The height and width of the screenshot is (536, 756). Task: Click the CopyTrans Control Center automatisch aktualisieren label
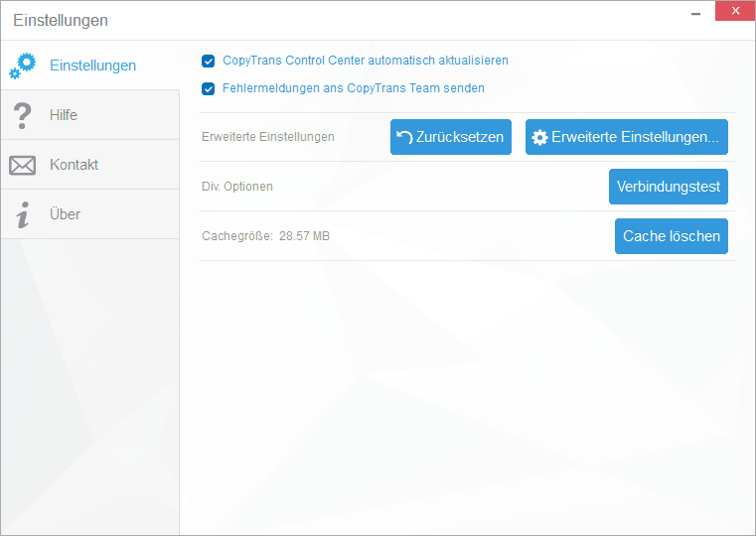(x=366, y=61)
